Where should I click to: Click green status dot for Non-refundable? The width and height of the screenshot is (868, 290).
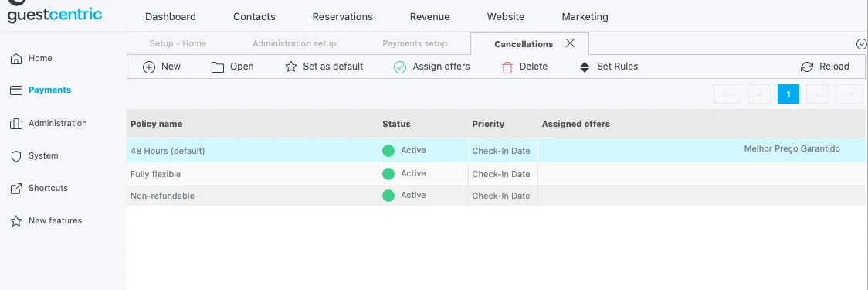[x=388, y=195]
